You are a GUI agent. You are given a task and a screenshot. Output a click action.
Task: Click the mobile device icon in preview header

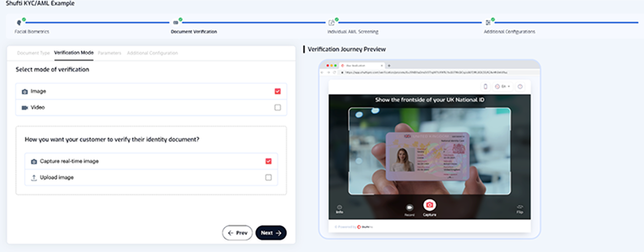pyautogui.click(x=485, y=87)
